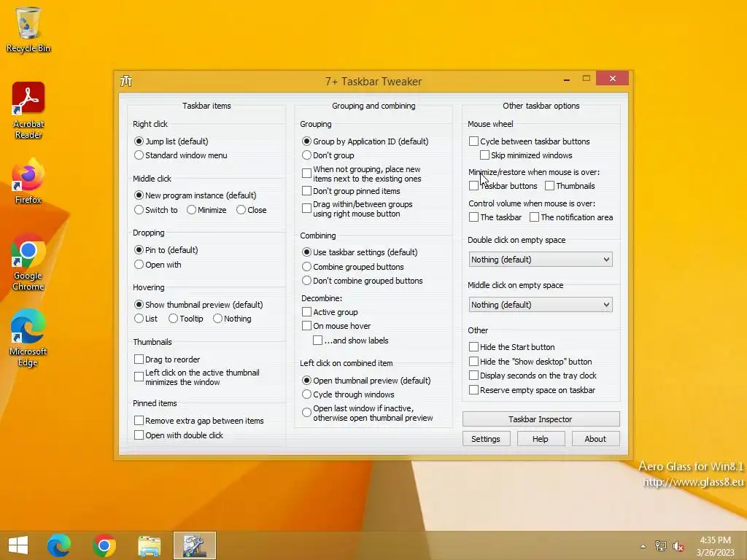747x560 pixels.
Task: Select Group by Application ID (default)
Action: tap(365, 141)
